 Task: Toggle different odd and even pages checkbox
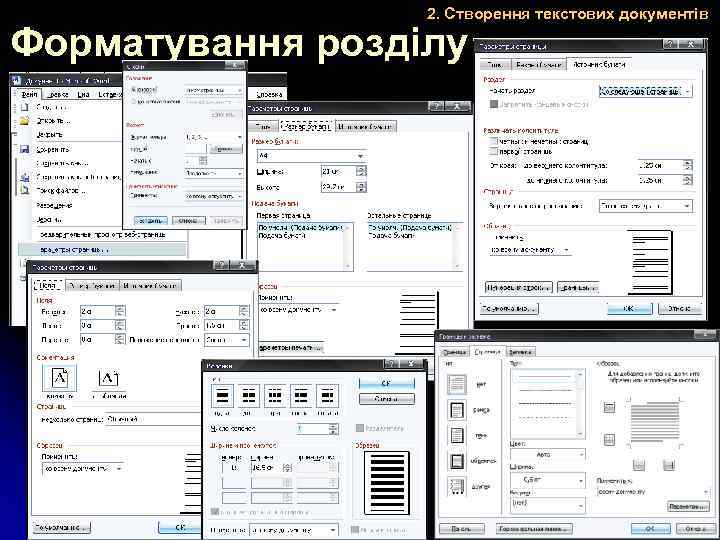coord(494,141)
